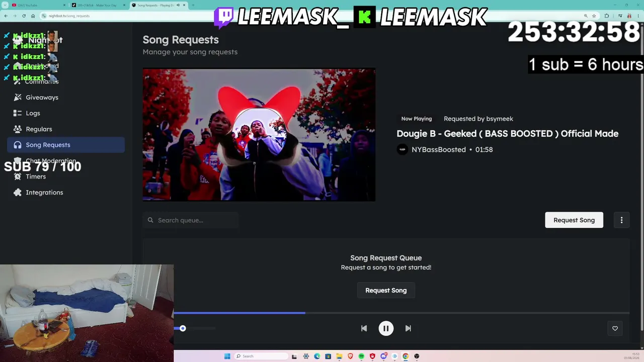
Task: Click the Request Song button inside the empty queue
Action: [386, 290]
